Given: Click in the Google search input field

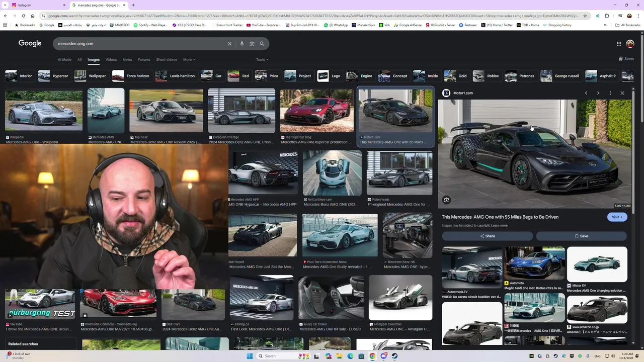Looking at the screenshot, I should [141, 44].
